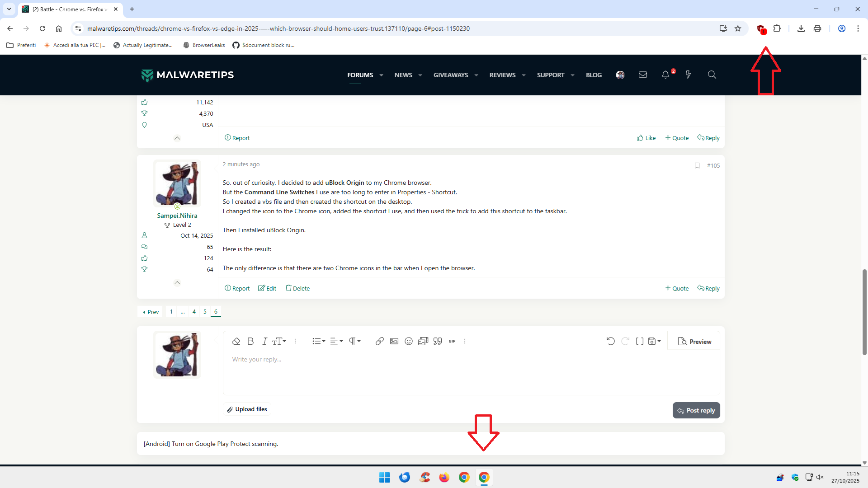The height and width of the screenshot is (488, 868).
Task: Undo the last edit in the editor
Action: [x=611, y=341]
